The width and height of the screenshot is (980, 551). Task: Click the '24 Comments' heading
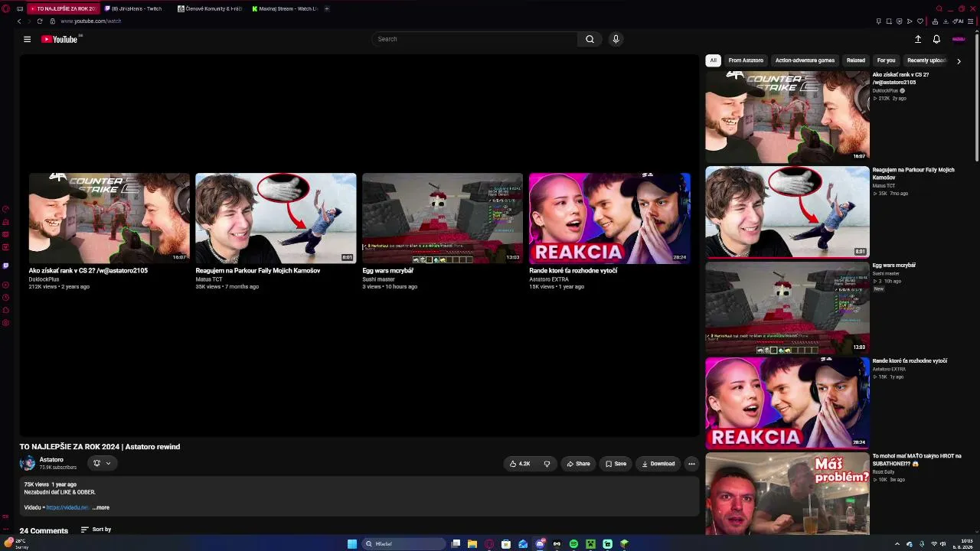(44, 530)
